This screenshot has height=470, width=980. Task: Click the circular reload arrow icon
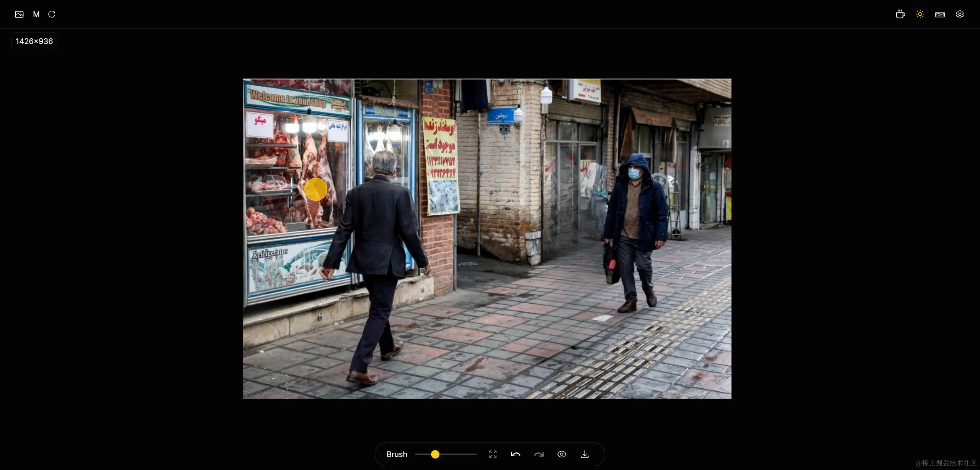(52, 14)
